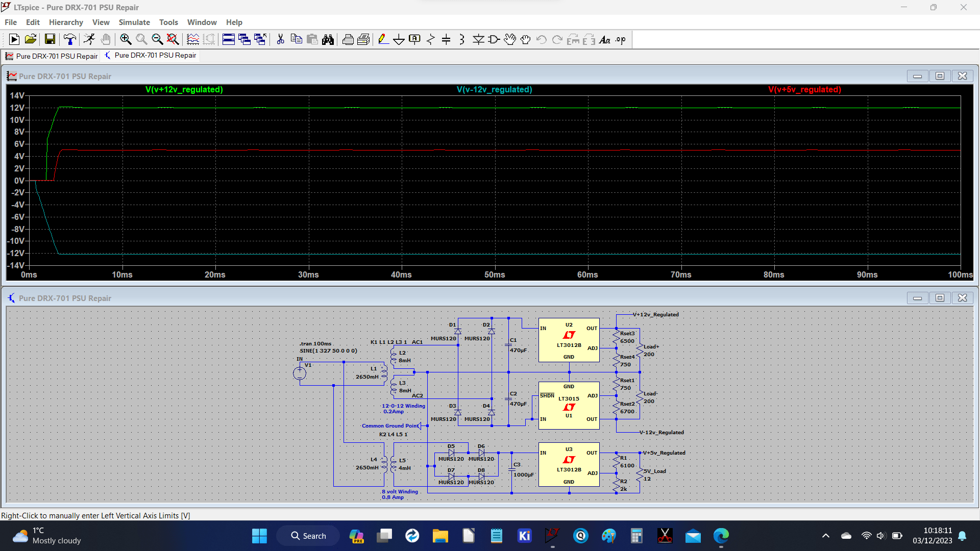
Task: Select the V(v+12v_regulated) trace label
Action: [x=184, y=89]
